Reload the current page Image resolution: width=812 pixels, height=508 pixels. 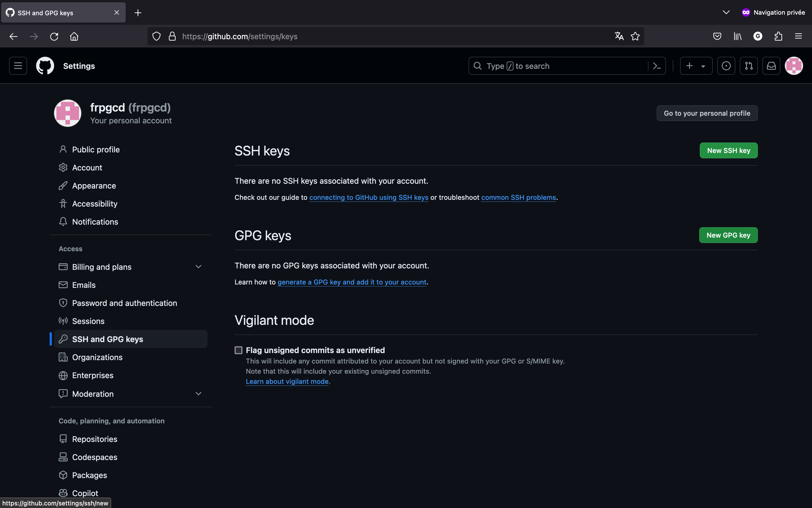54,36
